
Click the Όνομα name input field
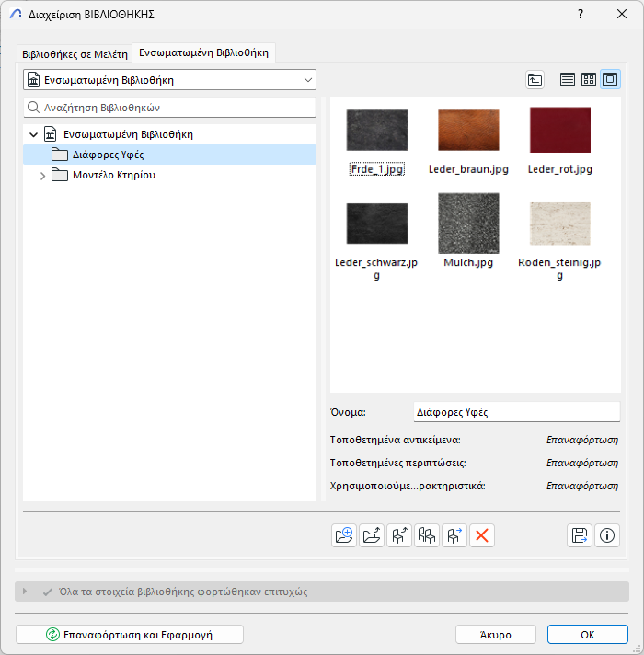click(517, 412)
